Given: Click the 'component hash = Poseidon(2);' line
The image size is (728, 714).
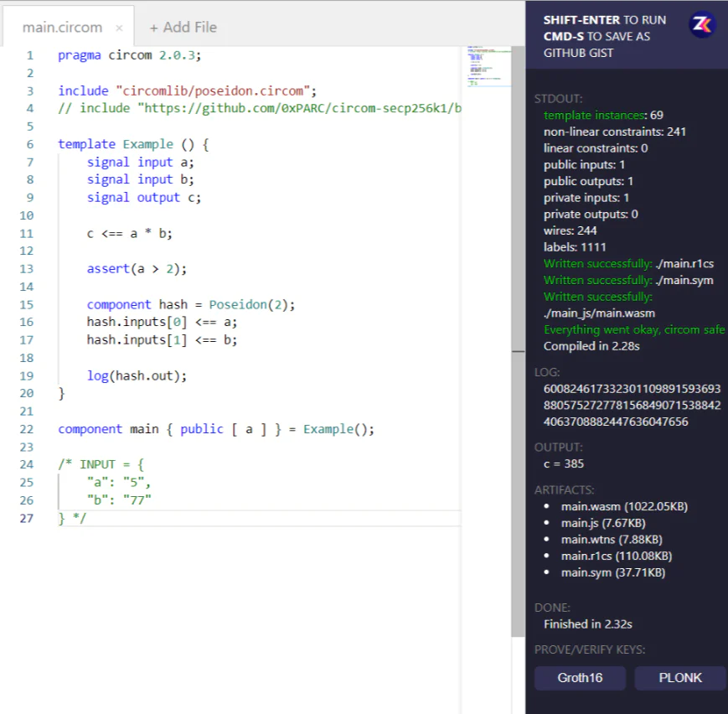Looking at the screenshot, I should point(191,304).
